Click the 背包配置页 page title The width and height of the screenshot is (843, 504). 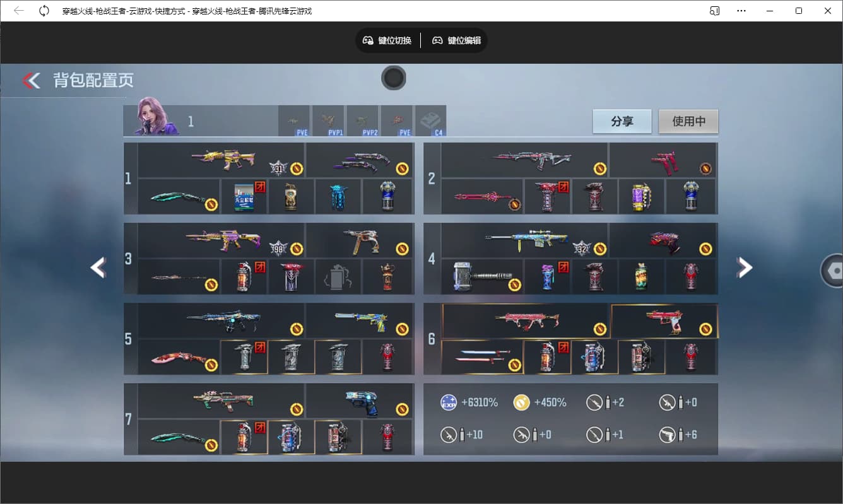coord(93,80)
